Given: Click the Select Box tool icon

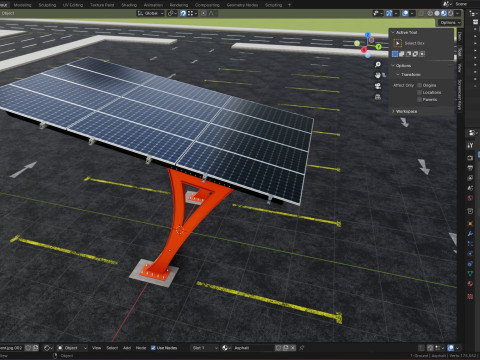Looking at the screenshot, I should coord(397,43).
